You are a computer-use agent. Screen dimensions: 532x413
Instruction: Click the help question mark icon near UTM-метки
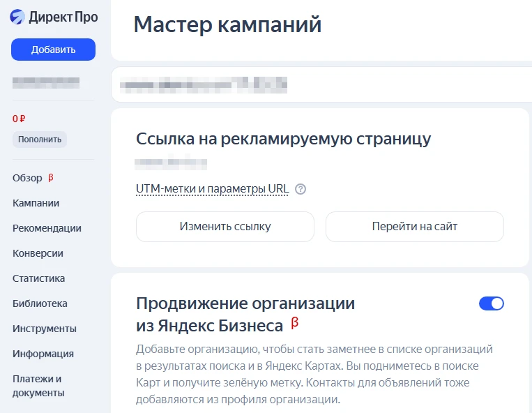coord(301,189)
